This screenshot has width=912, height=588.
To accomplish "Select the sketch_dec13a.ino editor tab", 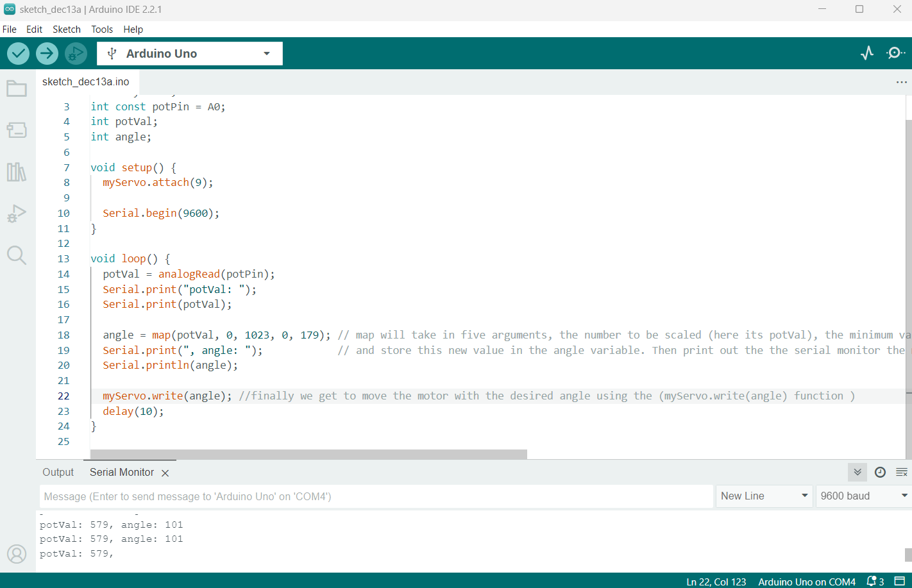I will (86, 82).
